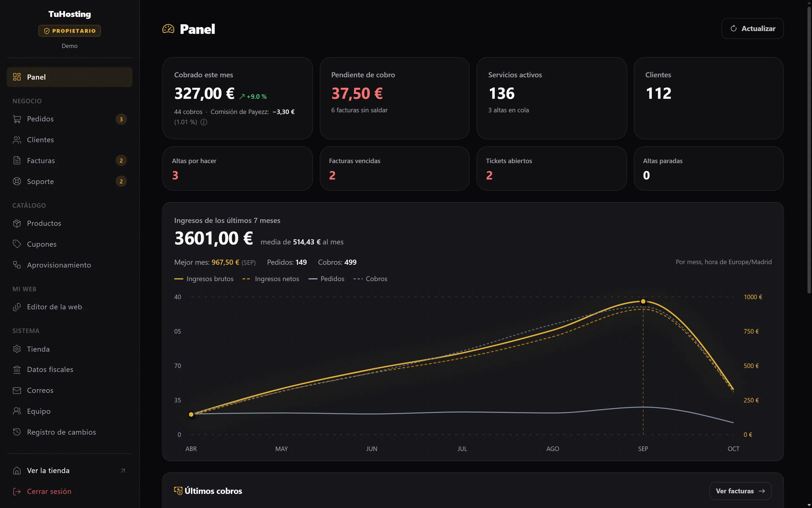This screenshot has height=508, width=812.
Task: Click the Aprovisionamiento icon
Action: [17, 265]
